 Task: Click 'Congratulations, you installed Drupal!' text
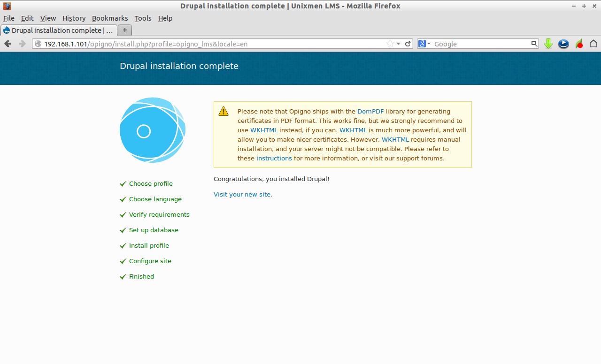click(271, 179)
